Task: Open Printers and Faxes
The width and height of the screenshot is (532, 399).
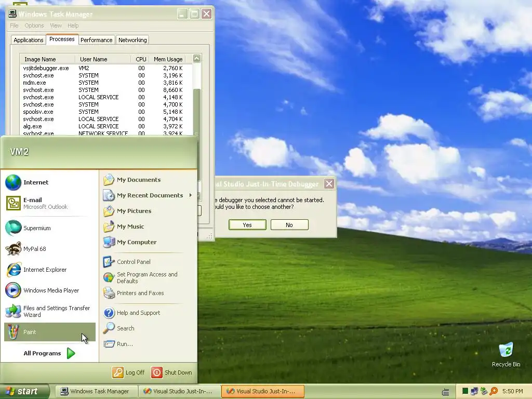Action: coord(148,293)
